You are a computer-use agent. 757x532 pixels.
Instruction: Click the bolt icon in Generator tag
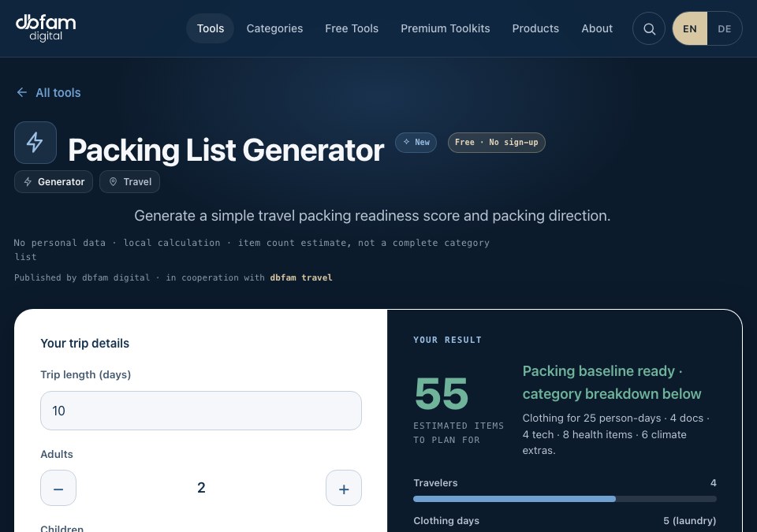click(x=28, y=181)
